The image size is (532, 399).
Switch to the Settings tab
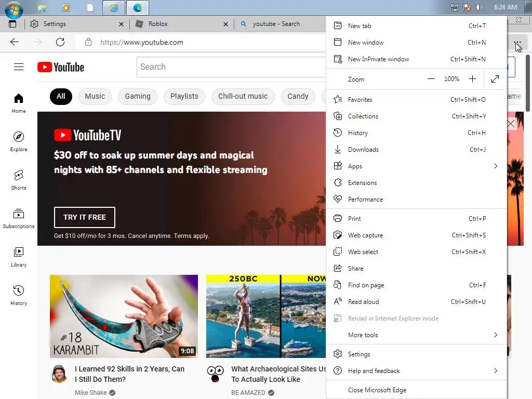[76, 24]
